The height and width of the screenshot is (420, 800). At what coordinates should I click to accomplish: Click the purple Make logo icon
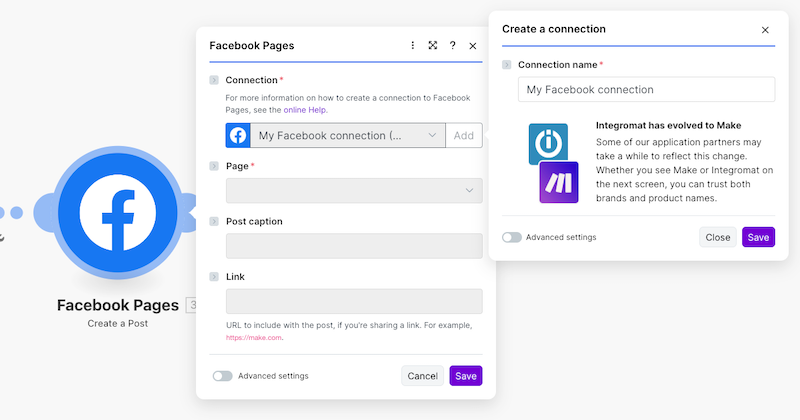pyautogui.click(x=559, y=182)
